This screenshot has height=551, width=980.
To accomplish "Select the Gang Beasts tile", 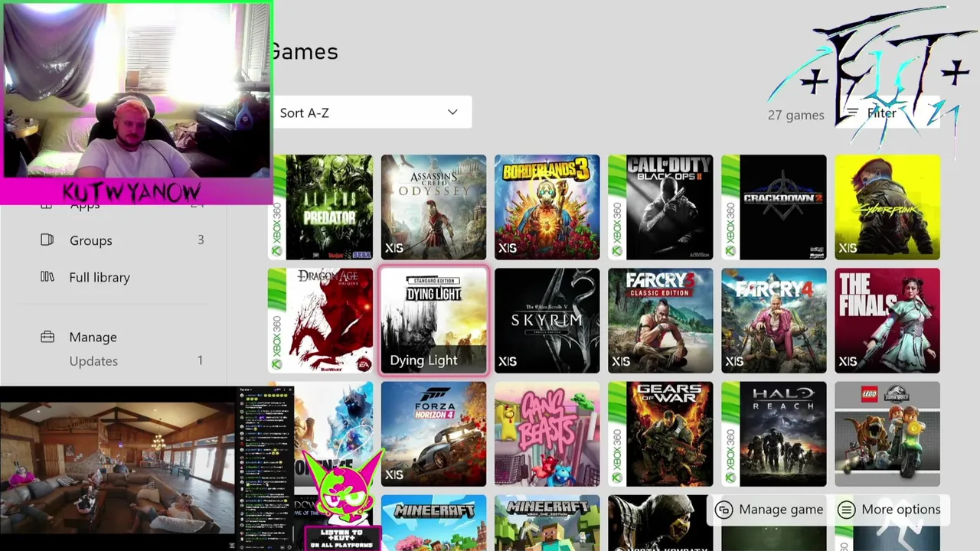I will click(547, 434).
